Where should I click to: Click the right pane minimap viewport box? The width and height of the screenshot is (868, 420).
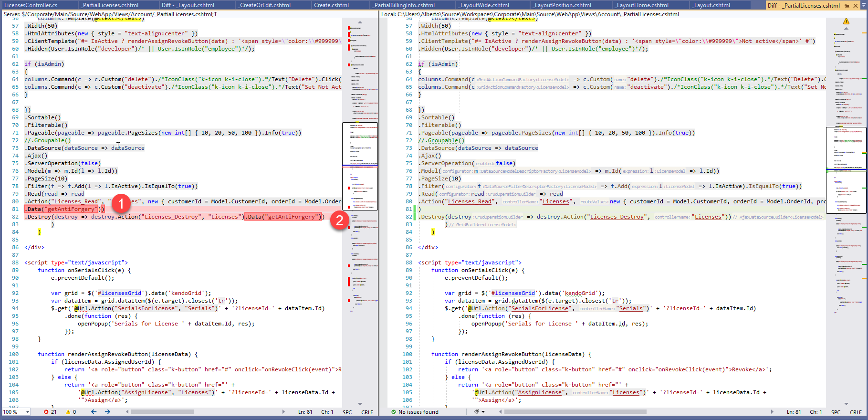point(846,170)
